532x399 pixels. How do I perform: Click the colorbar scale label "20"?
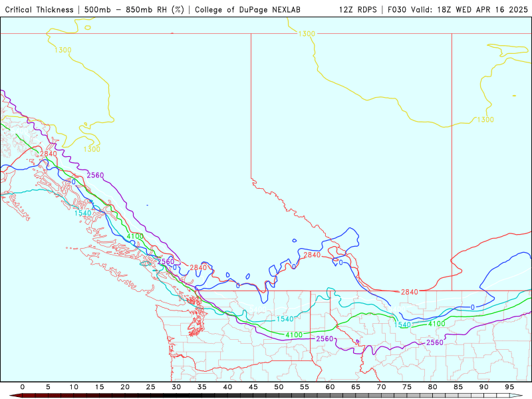pos(125,387)
